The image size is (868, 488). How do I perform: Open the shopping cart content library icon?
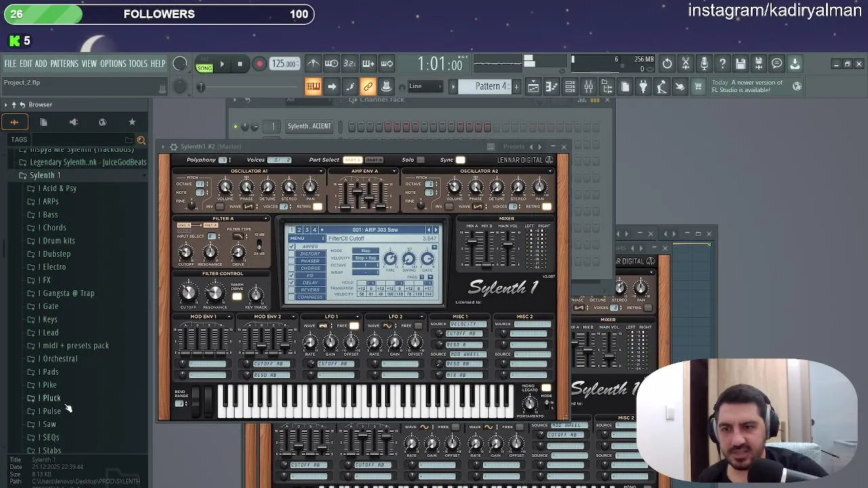pyautogui.click(x=698, y=86)
